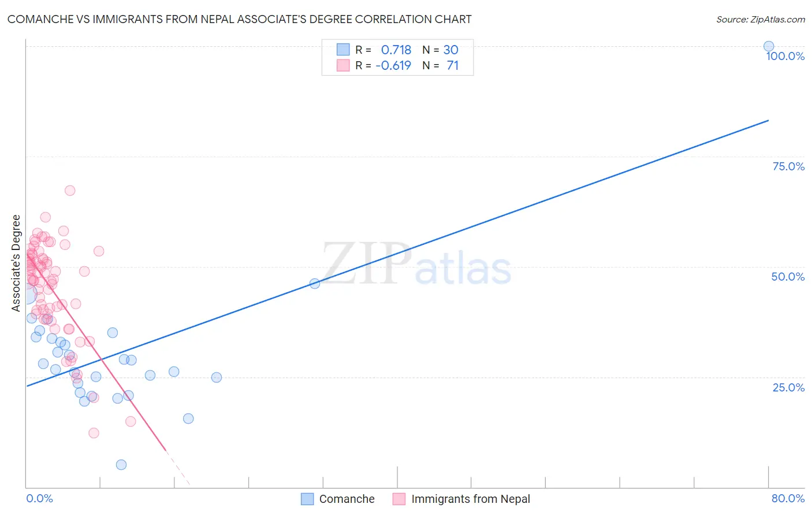Viewport: 812px width, 515px height.
Task: Click the ZIPatlas watermark in chart center
Action: point(416,264)
